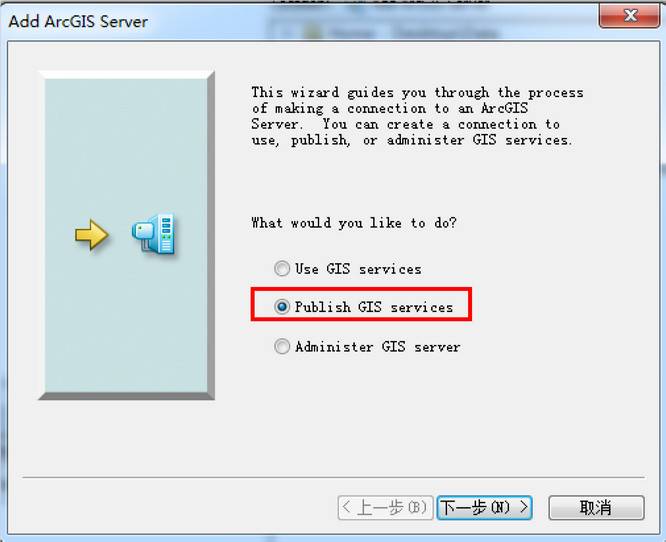The image size is (666, 542).
Task: Click the yellow arrow icon in wizard graphic
Action: point(92,234)
